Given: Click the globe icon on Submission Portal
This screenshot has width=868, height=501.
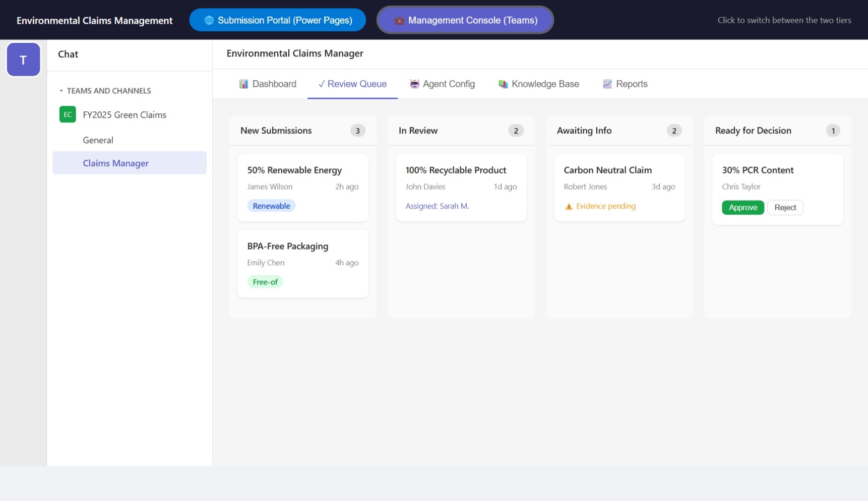Looking at the screenshot, I should (209, 21).
